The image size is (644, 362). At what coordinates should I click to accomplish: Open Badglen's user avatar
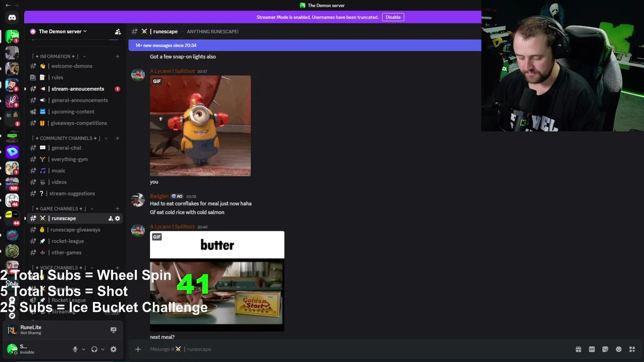tap(138, 200)
